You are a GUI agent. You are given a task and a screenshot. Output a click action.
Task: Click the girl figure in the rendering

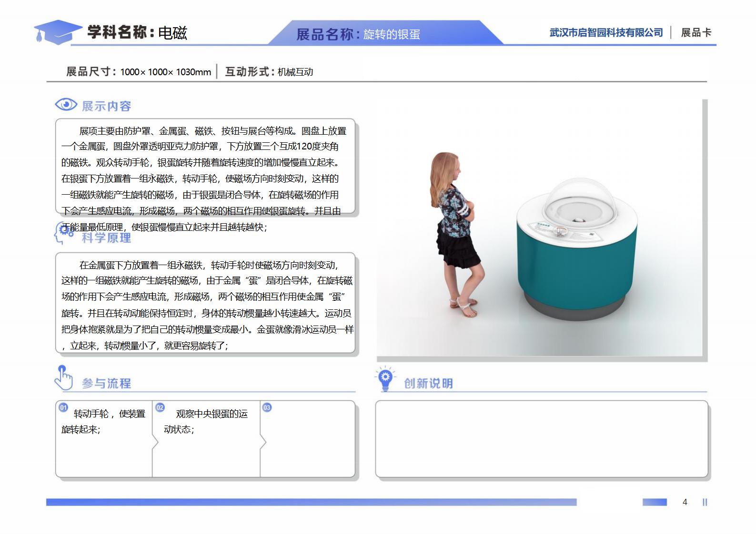pos(457,235)
